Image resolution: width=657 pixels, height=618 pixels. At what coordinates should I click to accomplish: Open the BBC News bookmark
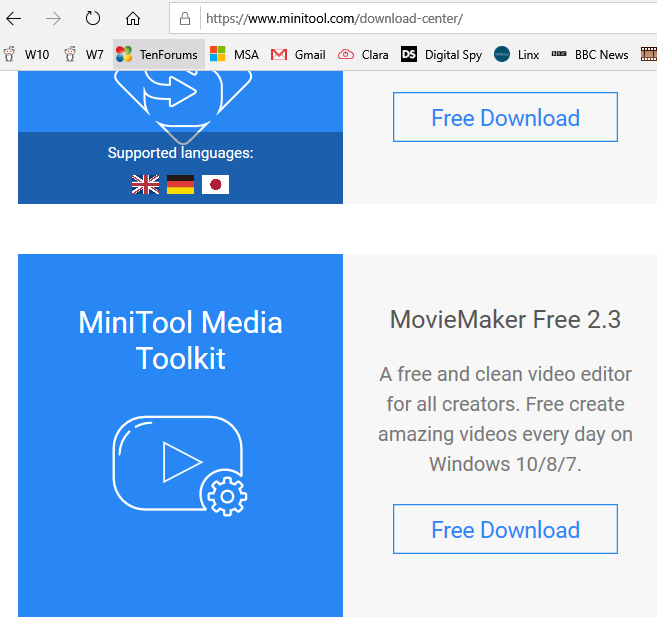click(590, 54)
